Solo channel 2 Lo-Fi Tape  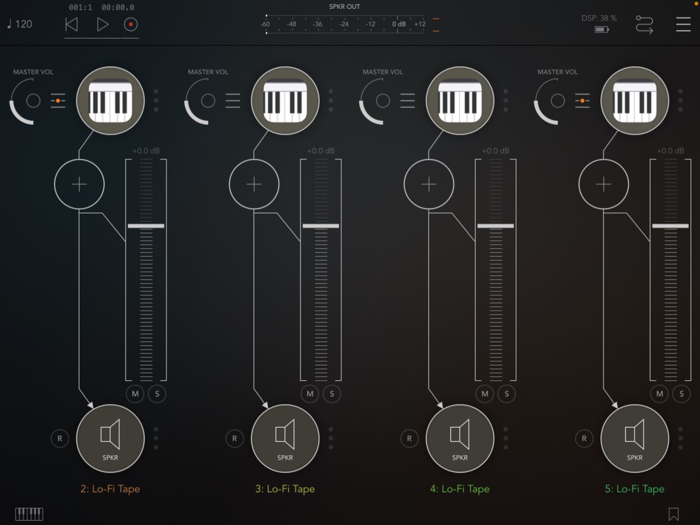point(157,394)
